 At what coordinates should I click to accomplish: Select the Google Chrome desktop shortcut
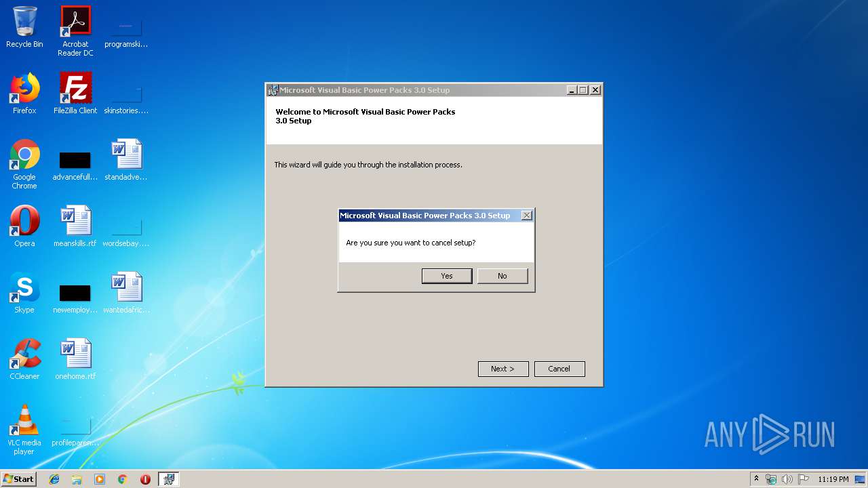coord(24,164)
